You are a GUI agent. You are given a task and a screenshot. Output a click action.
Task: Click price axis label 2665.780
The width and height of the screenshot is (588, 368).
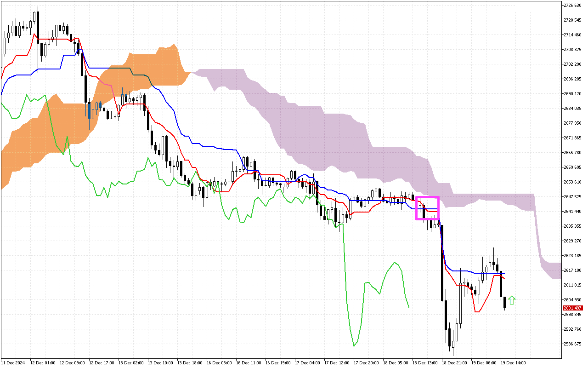[572, 153]
